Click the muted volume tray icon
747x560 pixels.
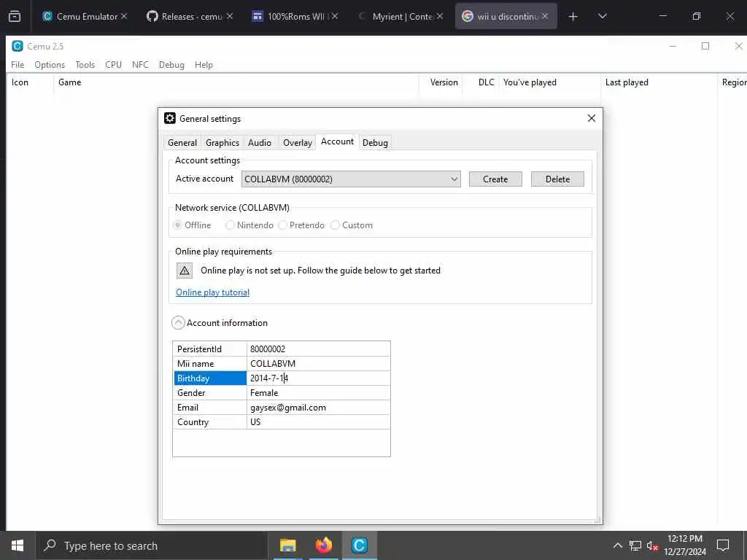pyautogui.click(x=652, y=545)
